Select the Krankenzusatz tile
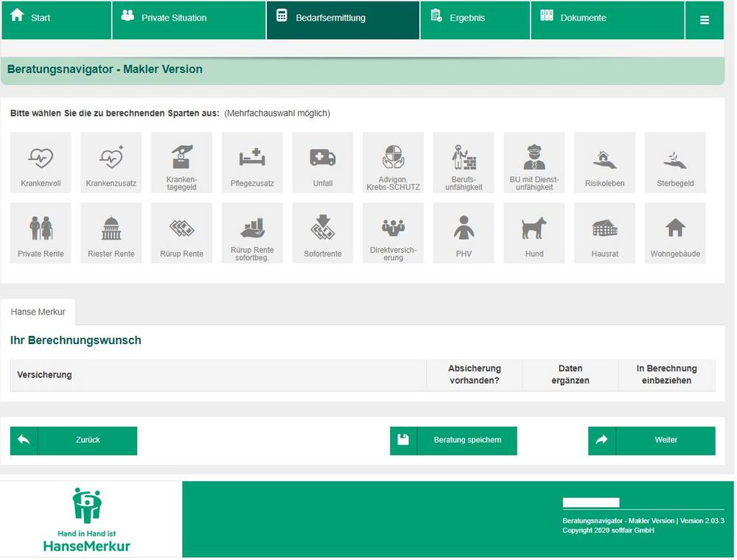 click(111, 163)
